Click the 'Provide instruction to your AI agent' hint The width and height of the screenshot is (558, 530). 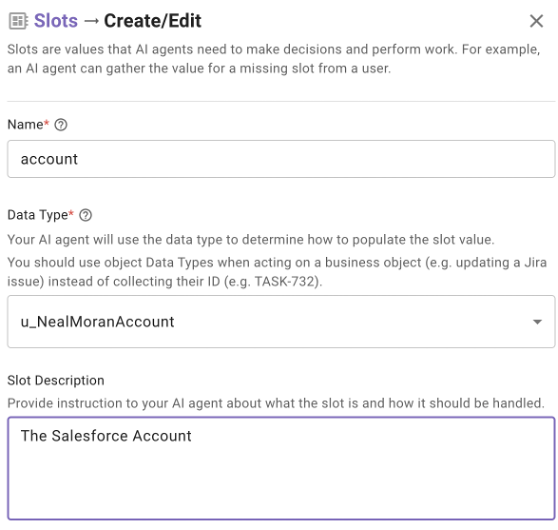point(276,403)
